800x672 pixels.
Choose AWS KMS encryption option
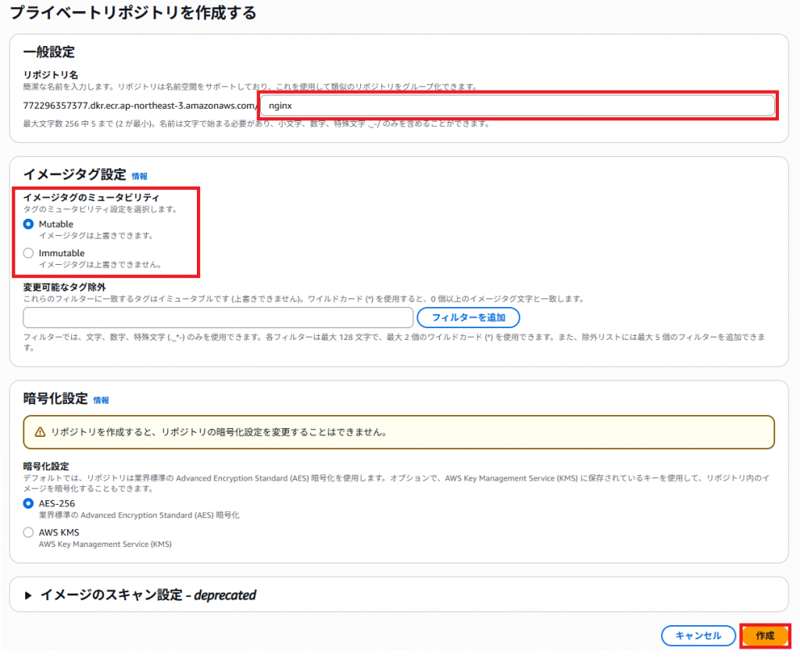click(x=29, y=532)
